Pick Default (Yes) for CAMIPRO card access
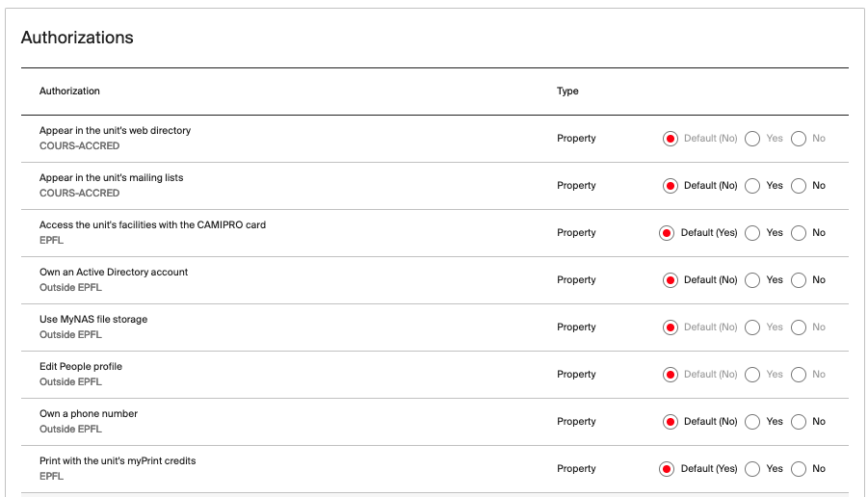Viewport: 868px width, 497px height. pos(666,233)
